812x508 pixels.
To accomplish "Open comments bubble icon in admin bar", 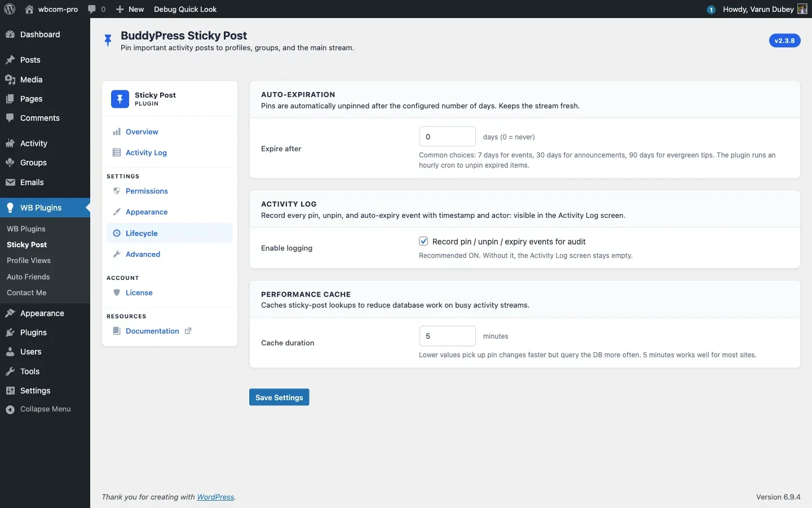I will [x=92, y=9].
